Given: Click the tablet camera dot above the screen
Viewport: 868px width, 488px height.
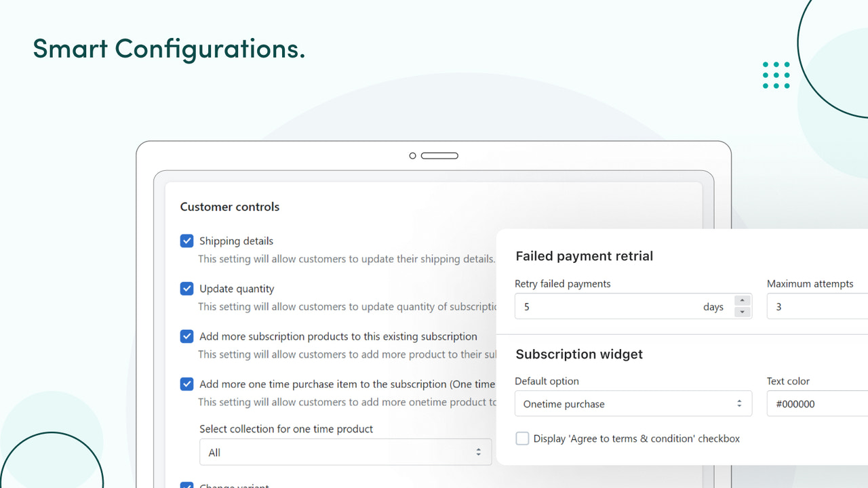Looking at the screenshot, I should pyautogui.click(x=412, y=155).
